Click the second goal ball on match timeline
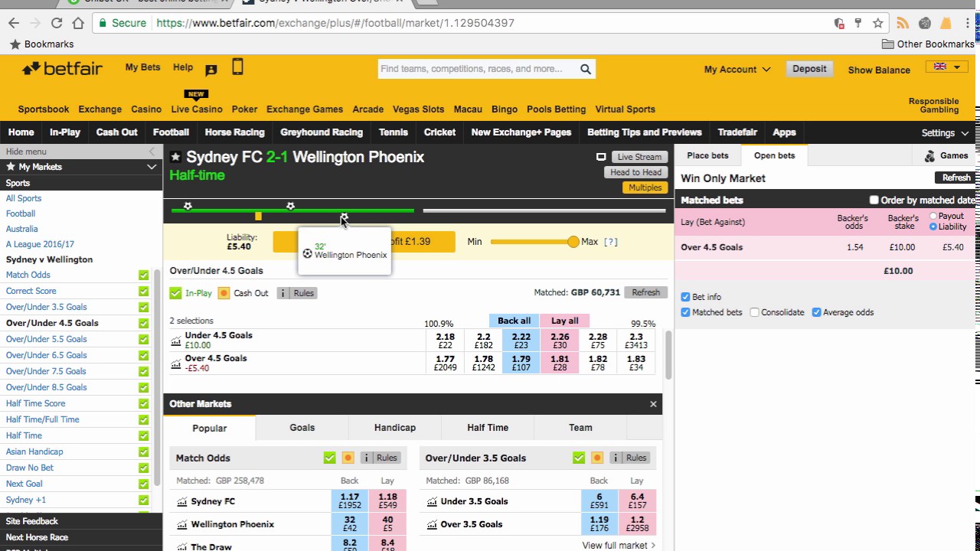Screen dimensions: 980x551 coord(290,206)
